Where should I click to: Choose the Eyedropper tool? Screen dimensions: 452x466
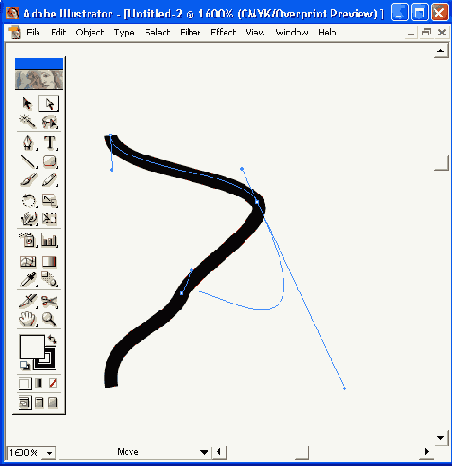click(29, 279)
